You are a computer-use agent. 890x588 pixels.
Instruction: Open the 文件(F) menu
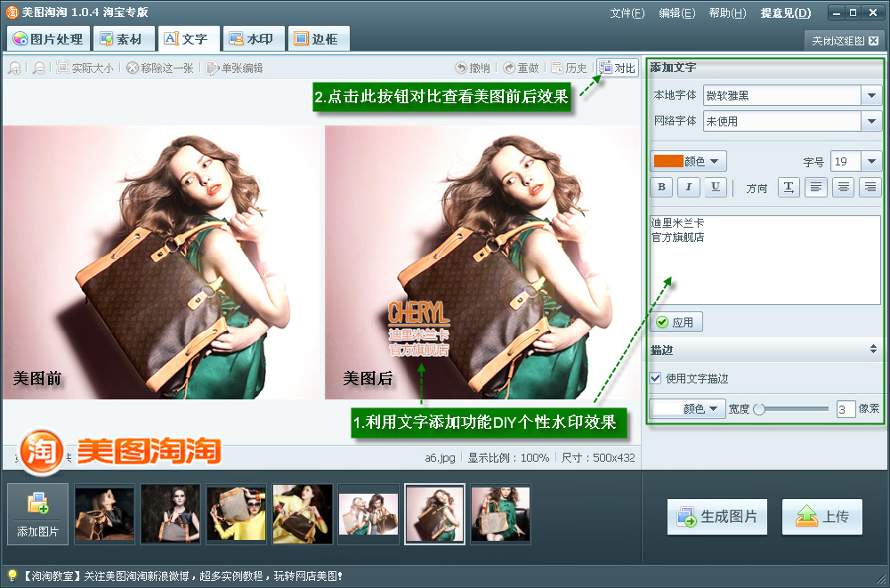click(627, 12)
